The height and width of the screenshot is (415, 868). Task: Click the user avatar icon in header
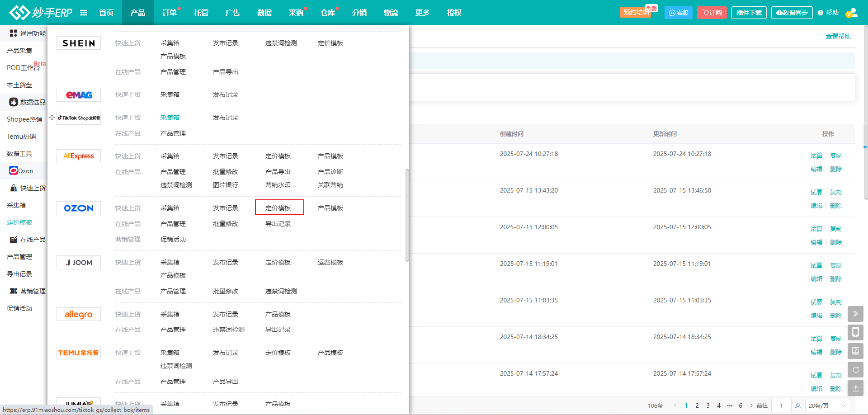tap(851, 13)
